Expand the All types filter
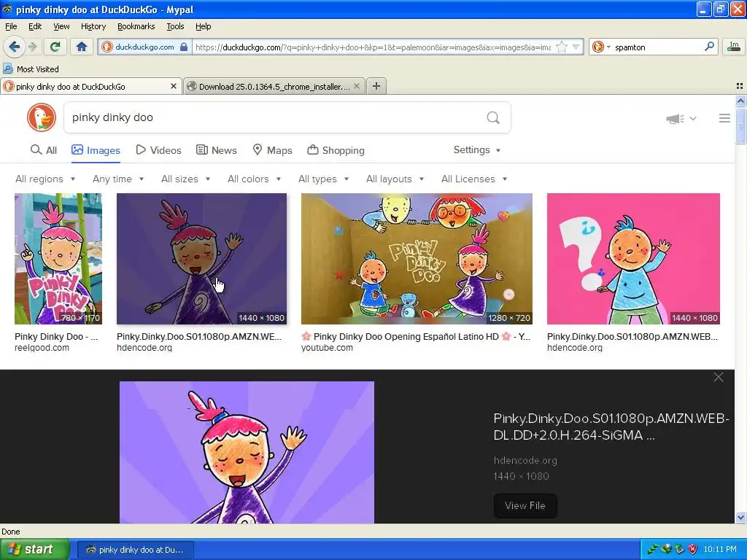The image size is (747, 560). coord(323,179)
